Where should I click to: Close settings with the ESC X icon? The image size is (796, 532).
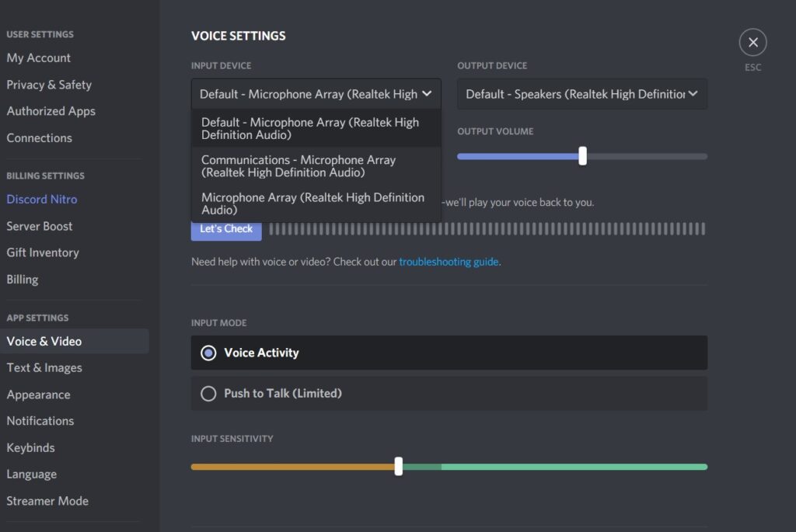(x=752, y=43)
